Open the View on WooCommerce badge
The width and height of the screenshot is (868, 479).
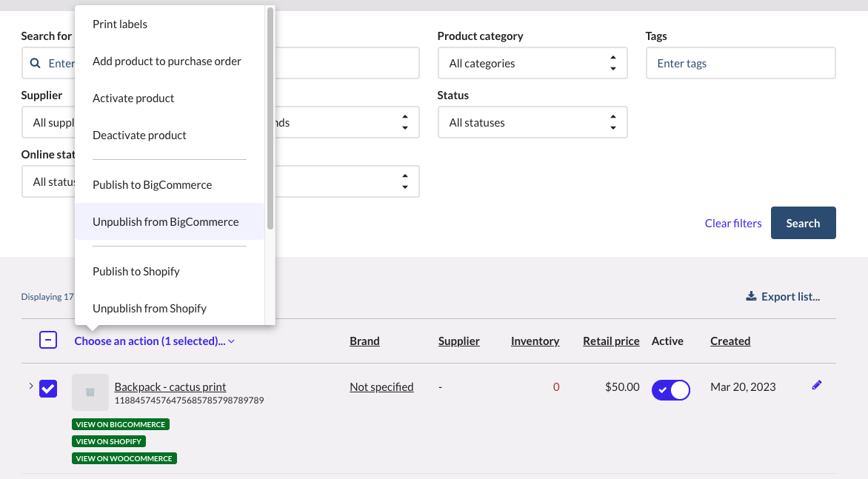(x=124, y=458)
